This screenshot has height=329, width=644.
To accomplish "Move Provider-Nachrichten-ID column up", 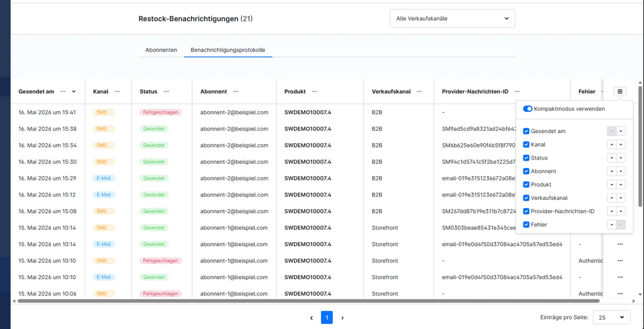I will click(612, 211).
